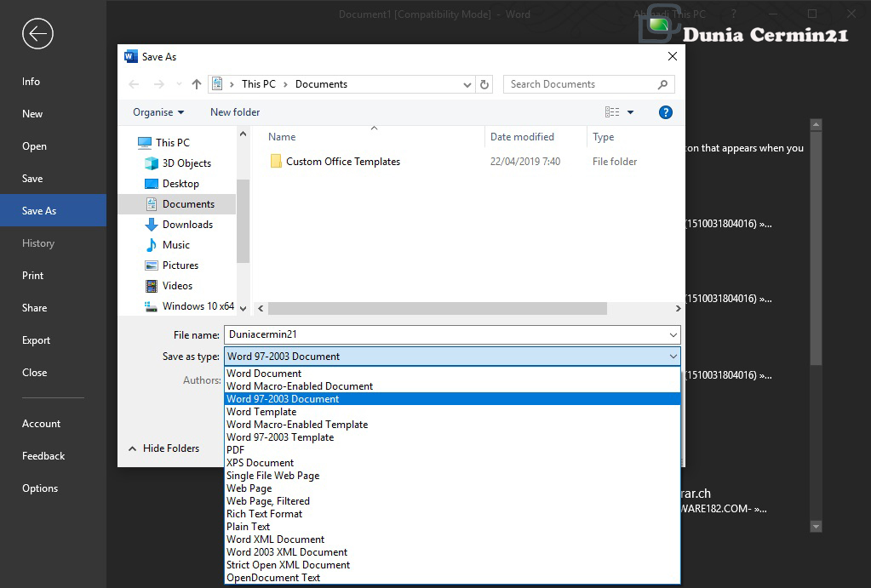Expand the File name dropdown arrow
This screenshot has width=871, height=588.
coord(673,334)
